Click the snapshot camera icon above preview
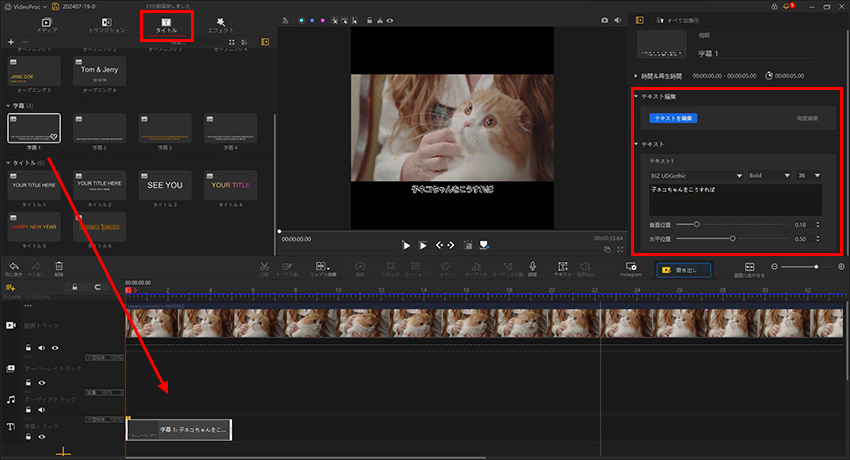Viewport: 850px width, 460px height. [603, 19]
